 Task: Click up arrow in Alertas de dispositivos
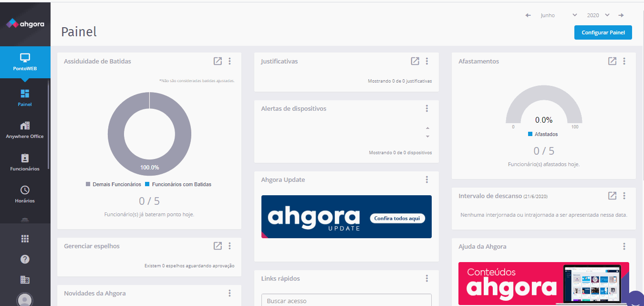[427, 128]
